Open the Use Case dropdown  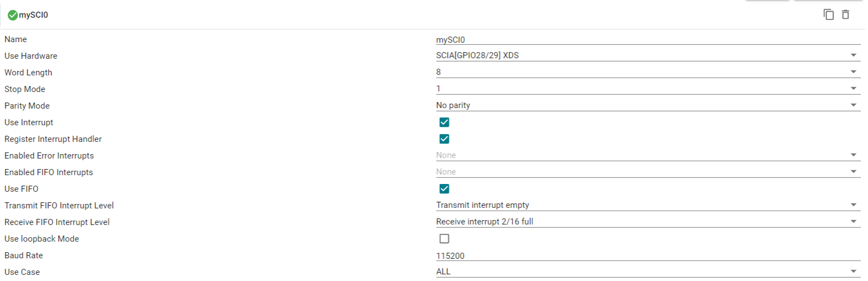tap(648, 272)
